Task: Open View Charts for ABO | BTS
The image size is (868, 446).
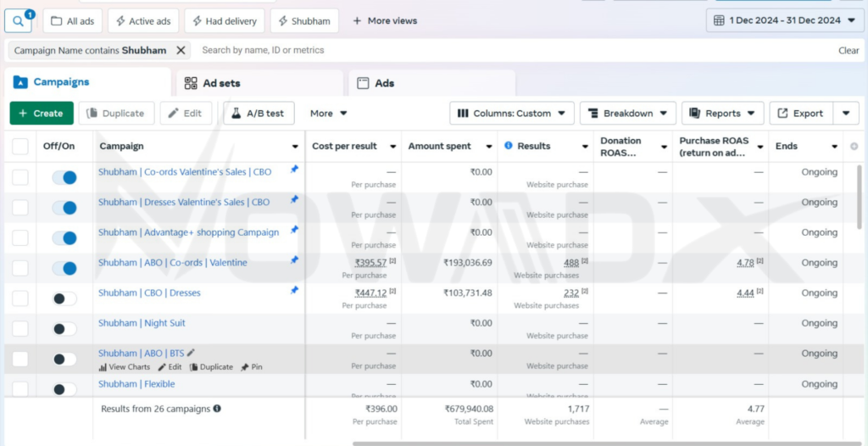Action: 124,367
